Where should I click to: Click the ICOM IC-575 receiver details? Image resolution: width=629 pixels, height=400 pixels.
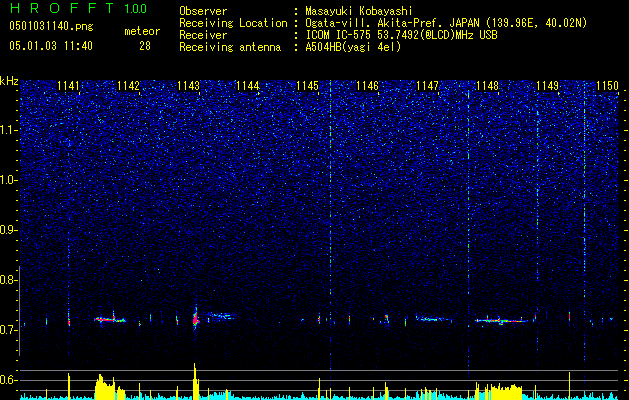point(401,35)
